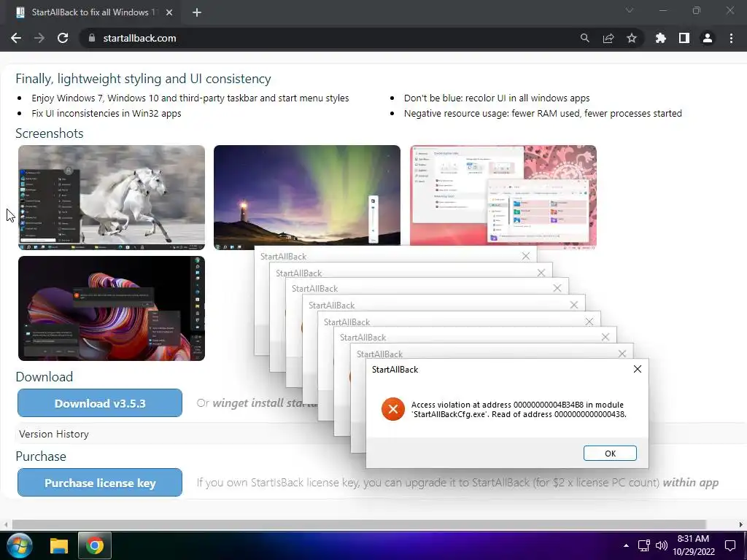The height and width of the screenshot is (560, 747).
Task: Close the second StartAllBack stacked dialog
Action: tap(541, 273)
